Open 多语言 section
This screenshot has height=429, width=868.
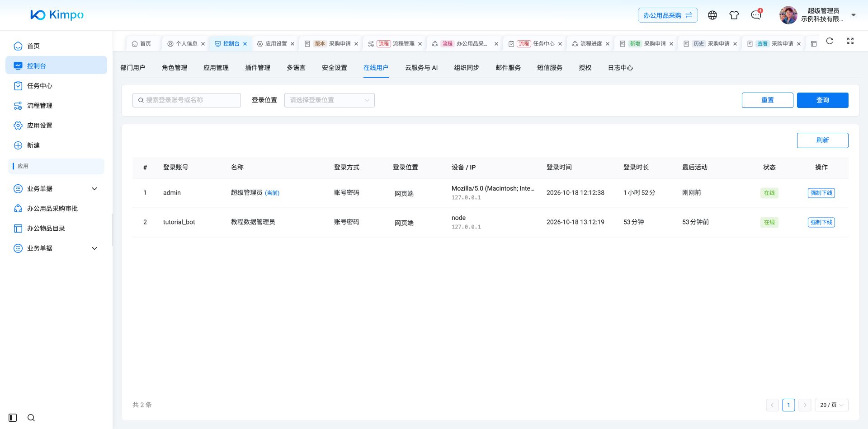click(x=296, y=68)
